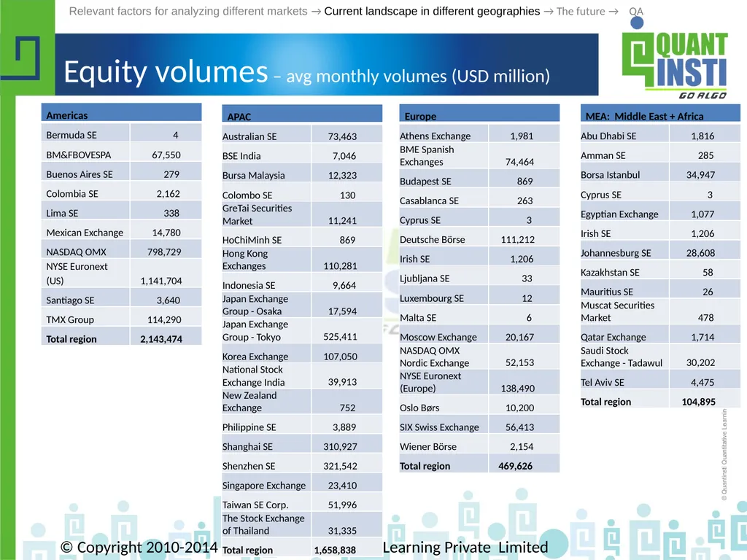Image resolution: width=747 pixels, height=560 pixels.
Task: Click the 'Copyright 2010-2014' footer text
Action: pyautogui.click(x=139, y=547)
